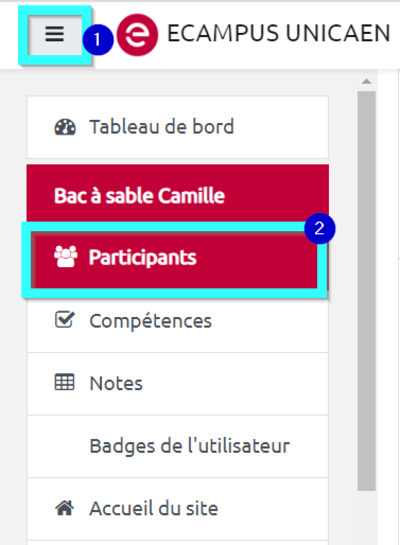Click the dashboard gauge icon

[65, 127]
